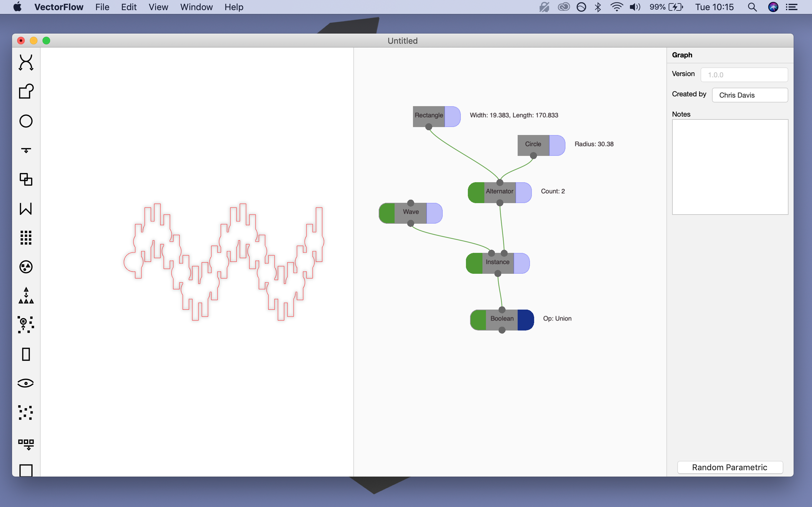Image resolution: width=812 pixels, height=507 pixels.
Task: Select the circle shape tool
Action: tap(26, 121)
